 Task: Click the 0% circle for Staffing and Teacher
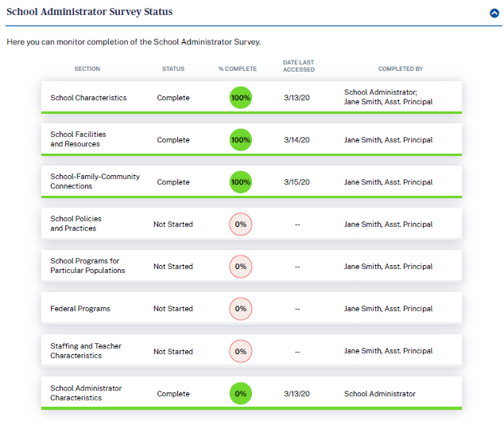(x=240, y=351)
